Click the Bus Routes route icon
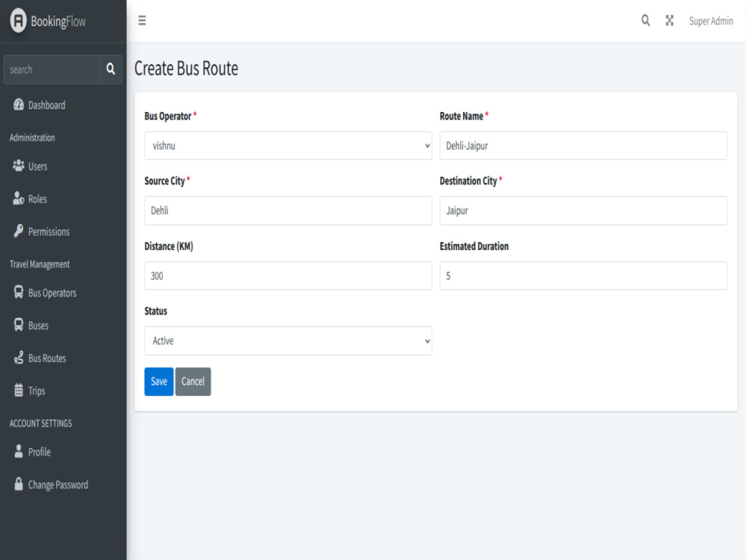The height and width of the screenshot is (560, 747). coord(19,358)
